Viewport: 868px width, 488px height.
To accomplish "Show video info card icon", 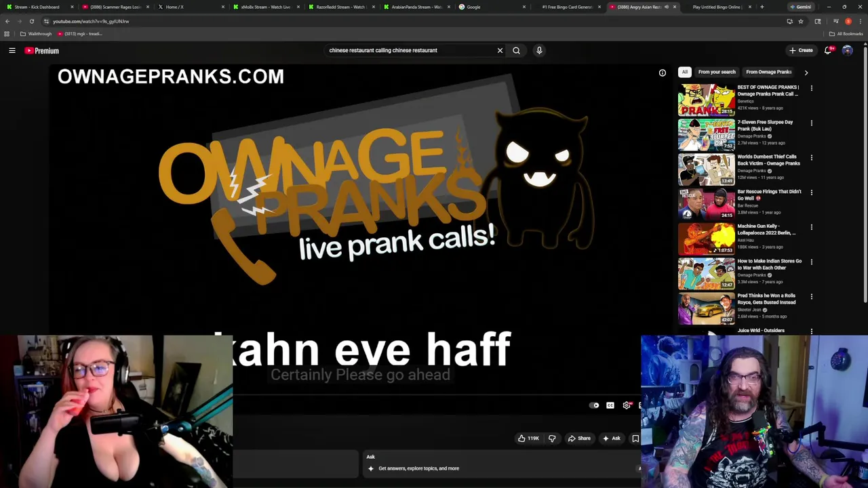I will coord(663,73).
